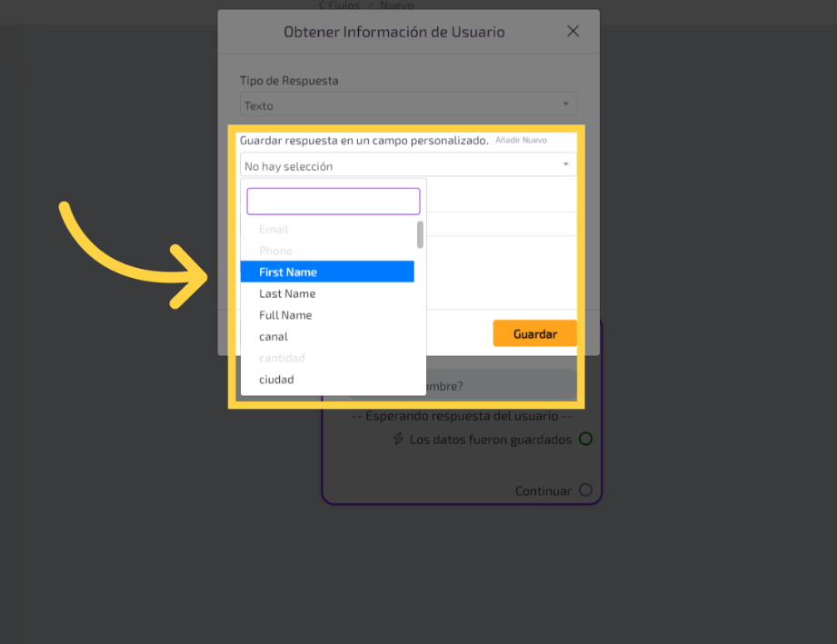Screen dimensions: 837x644
Task: Click the Continuar output connector circle
Action: [x=585, y=490]
